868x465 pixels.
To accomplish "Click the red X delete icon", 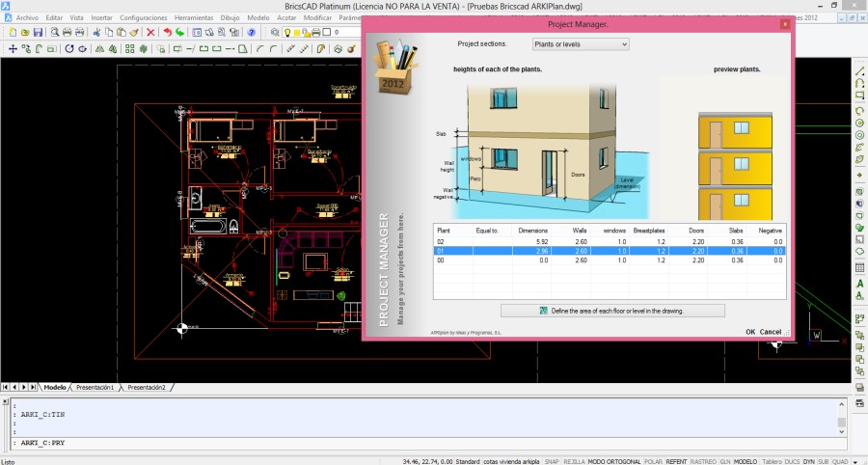I will [x=150, y=33].
